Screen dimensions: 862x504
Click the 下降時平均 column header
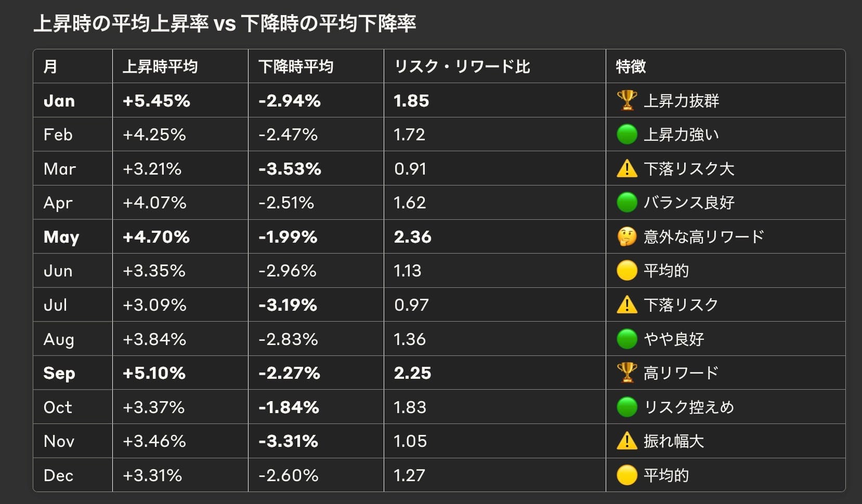(x=296, y=67)
